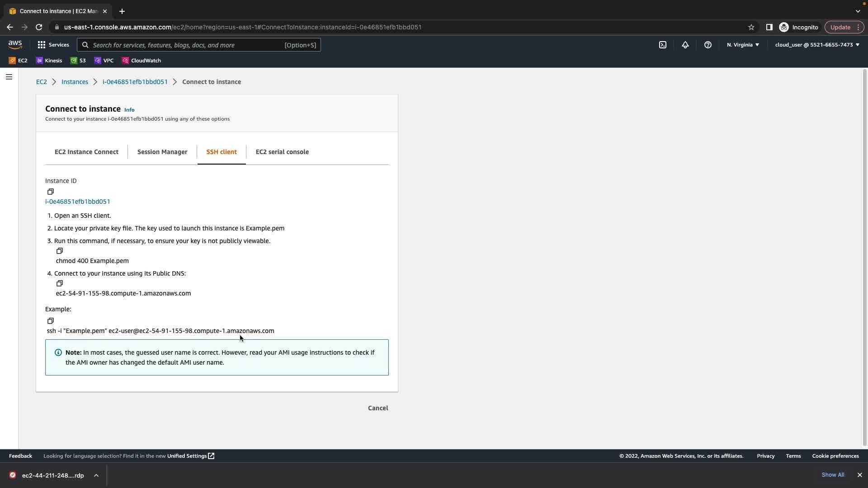
Task: Open the notifications bell icon
Action: point(685,45)
